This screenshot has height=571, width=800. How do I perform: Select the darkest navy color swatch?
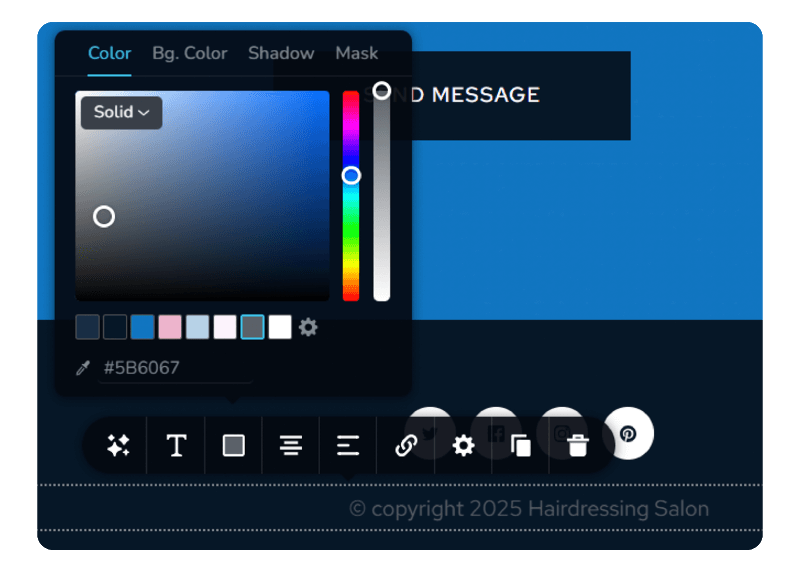tap(115, 327)
